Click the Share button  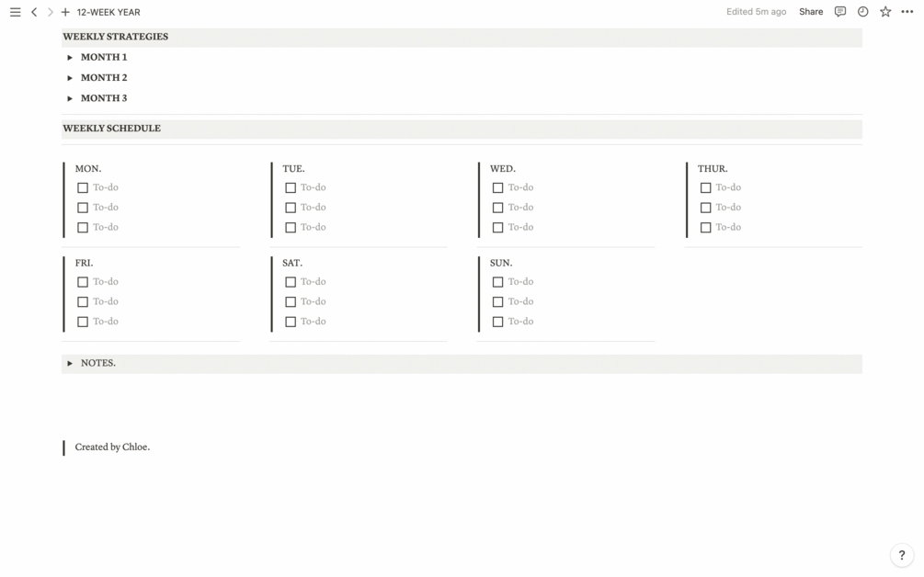pyautogui.click(x=811, y=12)
